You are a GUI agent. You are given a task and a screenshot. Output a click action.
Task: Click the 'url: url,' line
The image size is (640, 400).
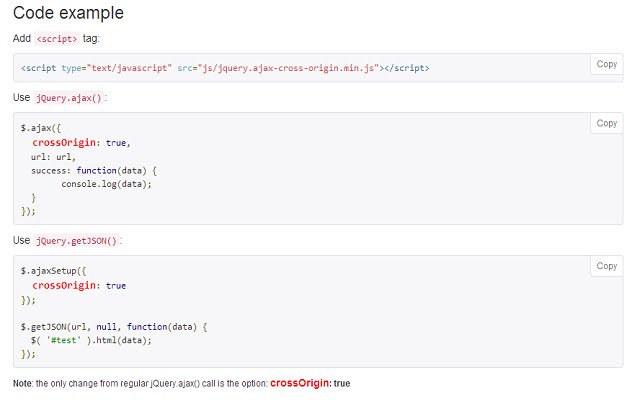pyautogui.click(x=53, y=157)
